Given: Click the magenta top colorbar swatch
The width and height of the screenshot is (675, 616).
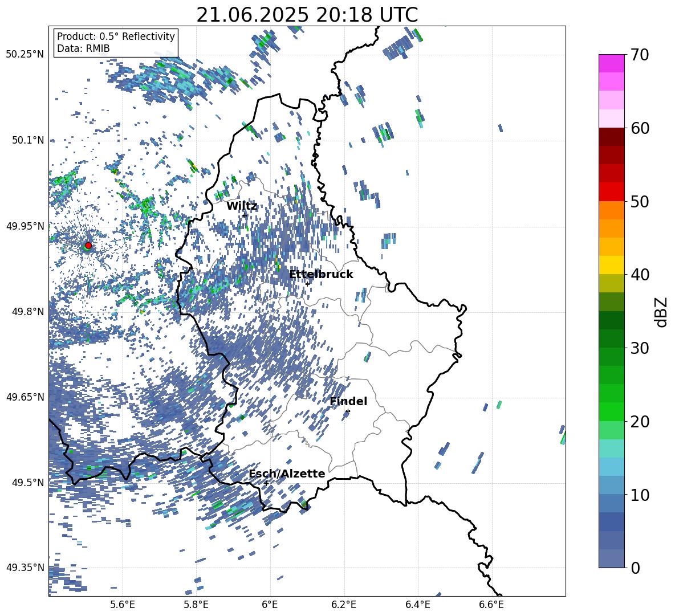Looking at the screenshot, I should pyautogui.click(x=611, y=63).
